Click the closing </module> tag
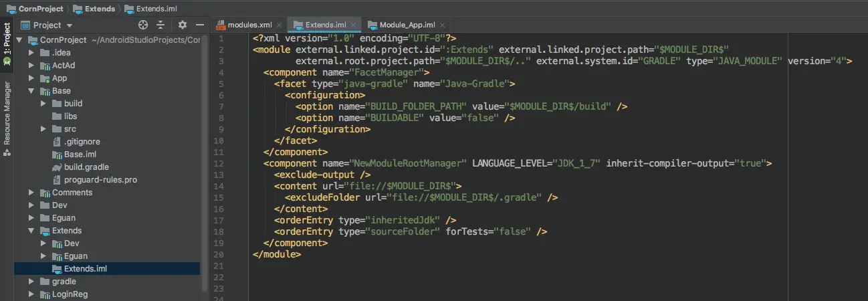Image resolution: width=868 pixels, height=301 pixels. coord(277,254)
